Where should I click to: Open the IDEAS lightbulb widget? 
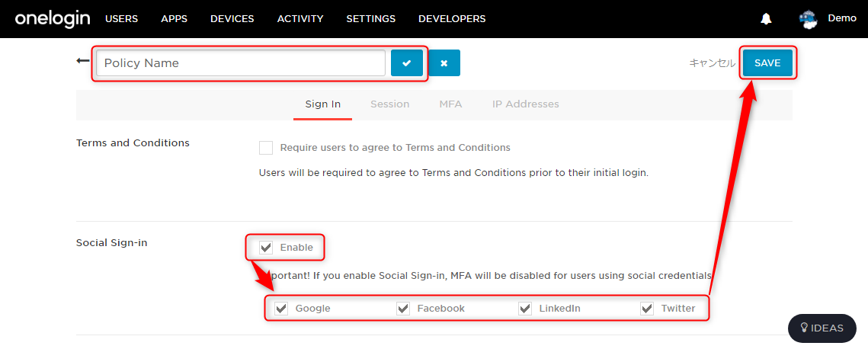tap(822, 328)
